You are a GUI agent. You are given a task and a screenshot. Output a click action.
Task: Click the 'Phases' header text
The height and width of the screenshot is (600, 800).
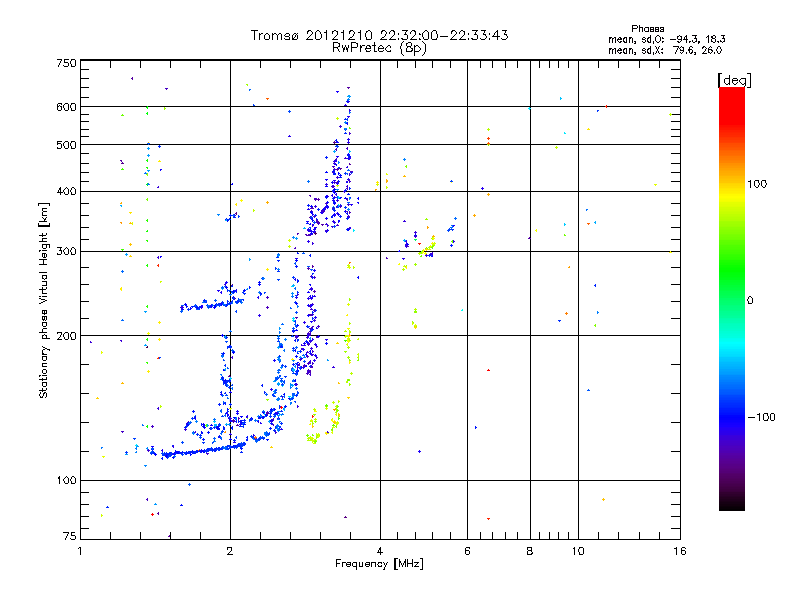647,29
